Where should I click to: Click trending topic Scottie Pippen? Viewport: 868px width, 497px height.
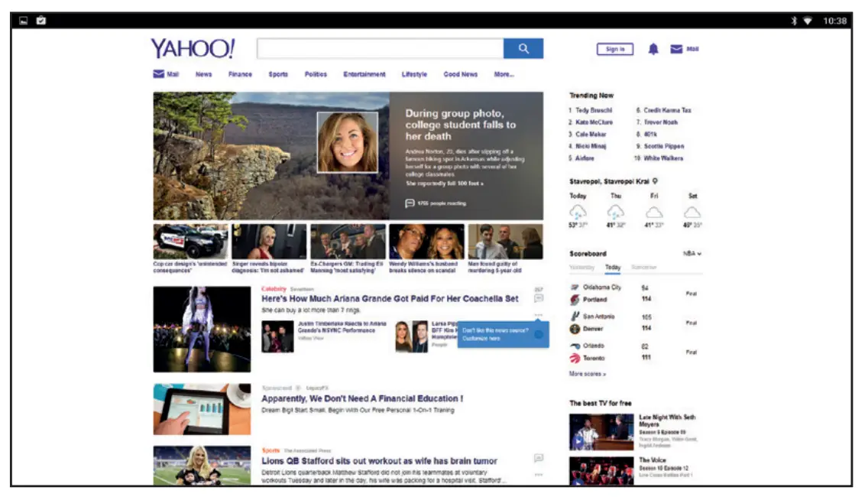pos(664,146)
